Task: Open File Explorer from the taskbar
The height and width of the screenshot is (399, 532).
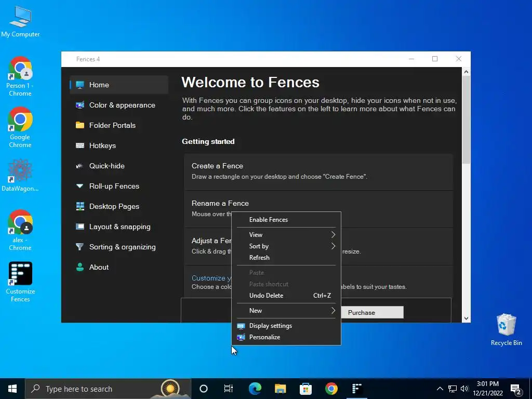Action: tap(280, 389)
